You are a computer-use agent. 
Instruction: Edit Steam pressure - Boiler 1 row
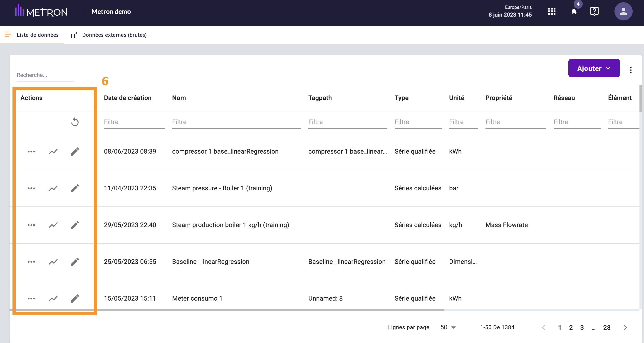point(75,188)
